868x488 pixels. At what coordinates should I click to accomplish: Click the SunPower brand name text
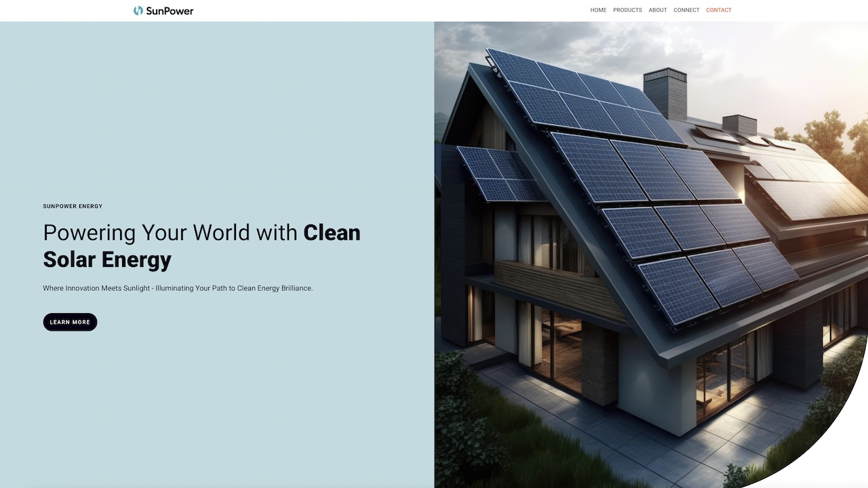point(170,10)
